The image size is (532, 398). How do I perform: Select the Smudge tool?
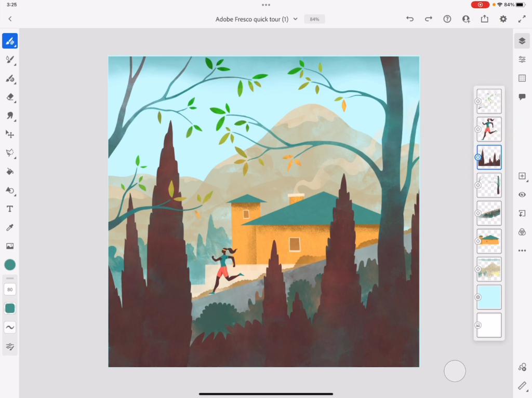tap(9, 116)
